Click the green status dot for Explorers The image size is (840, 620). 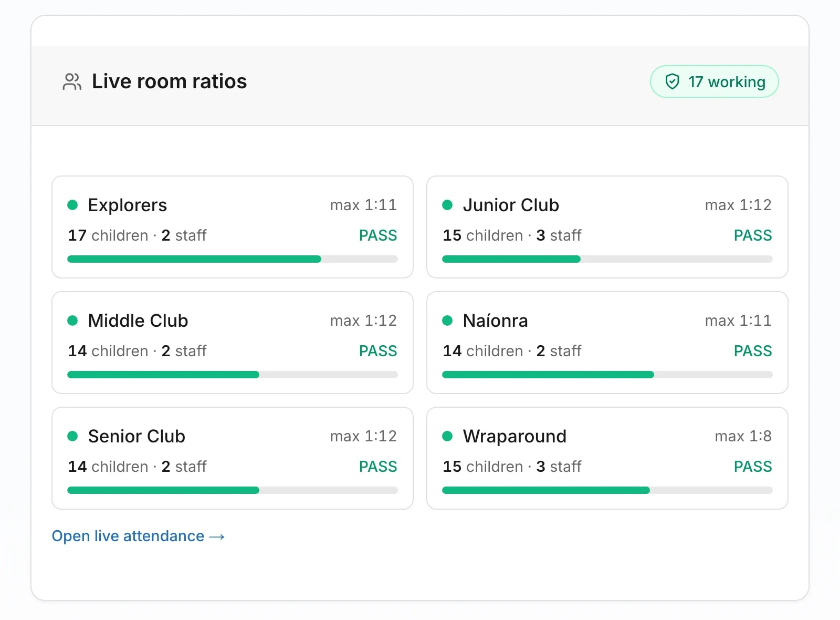point(73,205)
